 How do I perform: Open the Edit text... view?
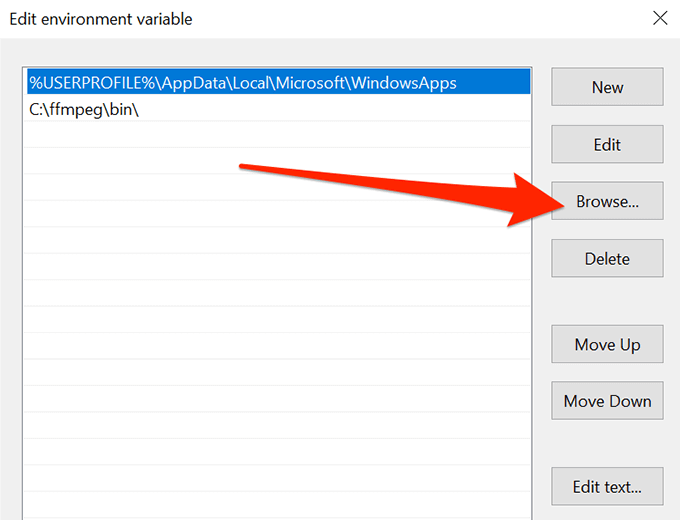click(x=607, y=488)
